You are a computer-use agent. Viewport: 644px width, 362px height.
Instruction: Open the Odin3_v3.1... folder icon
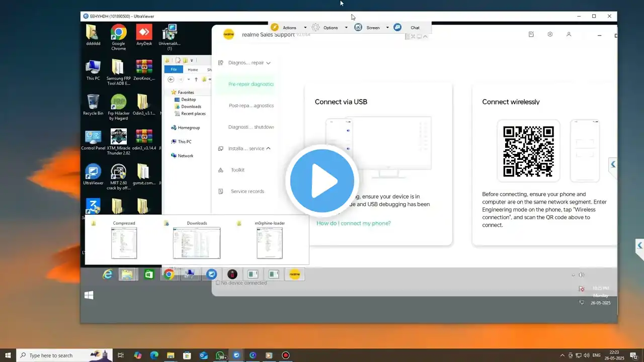[144, 105]
